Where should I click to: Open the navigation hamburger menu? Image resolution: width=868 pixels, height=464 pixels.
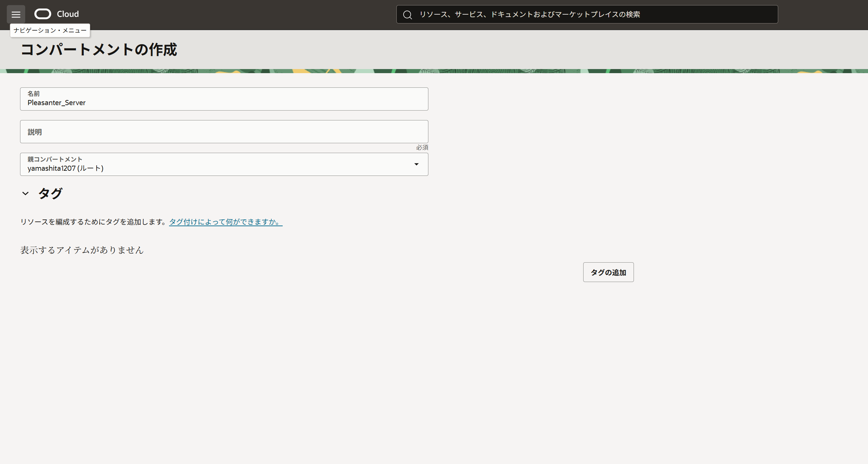point(16,14)
